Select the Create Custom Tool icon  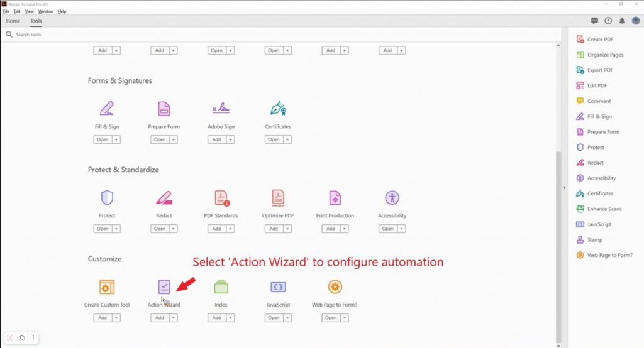click(107, 287)
